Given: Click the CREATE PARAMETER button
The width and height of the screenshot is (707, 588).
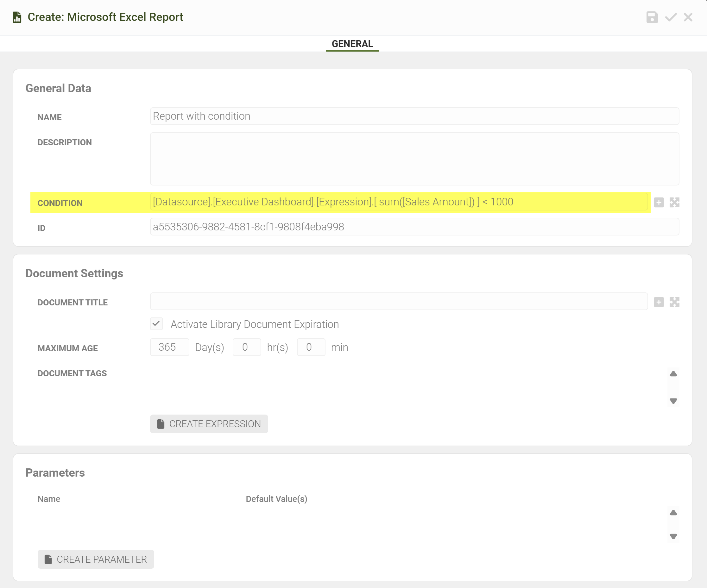Looking at the screenshot, I should point(96,560).
